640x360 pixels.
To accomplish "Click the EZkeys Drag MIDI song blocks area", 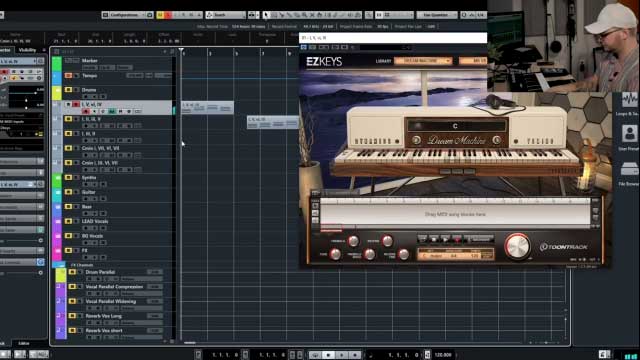I will [x=455, y=214].
